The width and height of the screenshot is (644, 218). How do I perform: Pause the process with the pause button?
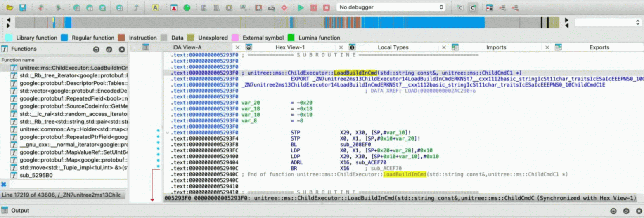click(x=314, y=7)
